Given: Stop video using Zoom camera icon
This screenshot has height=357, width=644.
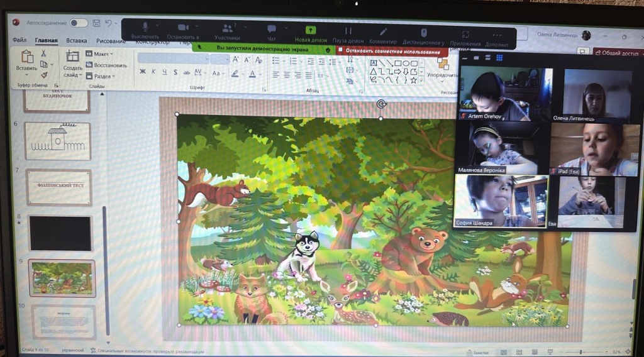Looking at the screenshot, I should (183, 28).
